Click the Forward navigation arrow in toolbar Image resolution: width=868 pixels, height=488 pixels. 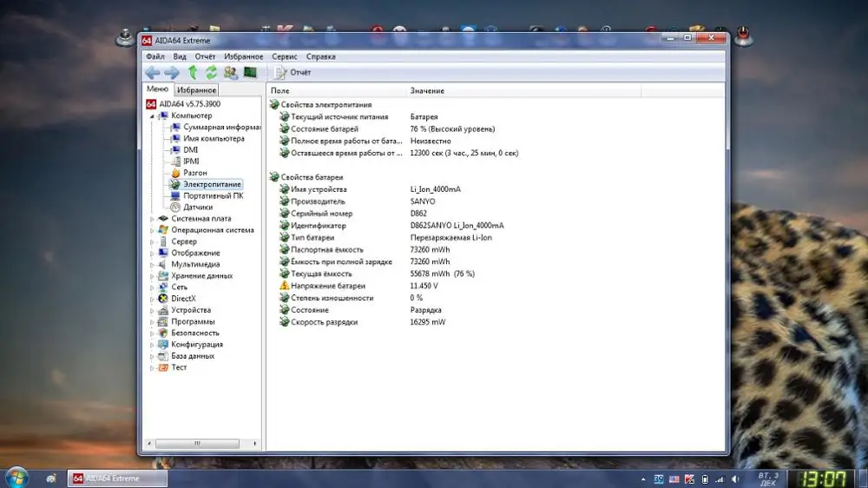point(171,73)
